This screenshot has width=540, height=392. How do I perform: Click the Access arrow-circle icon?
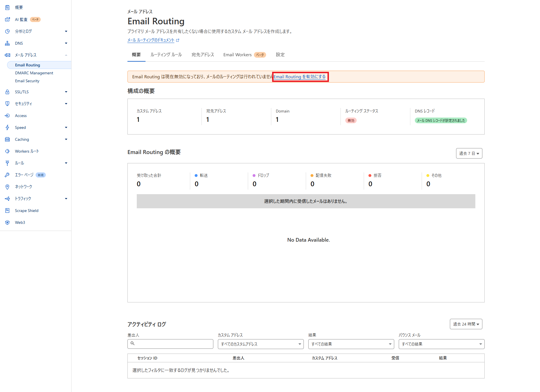(7, 116)
